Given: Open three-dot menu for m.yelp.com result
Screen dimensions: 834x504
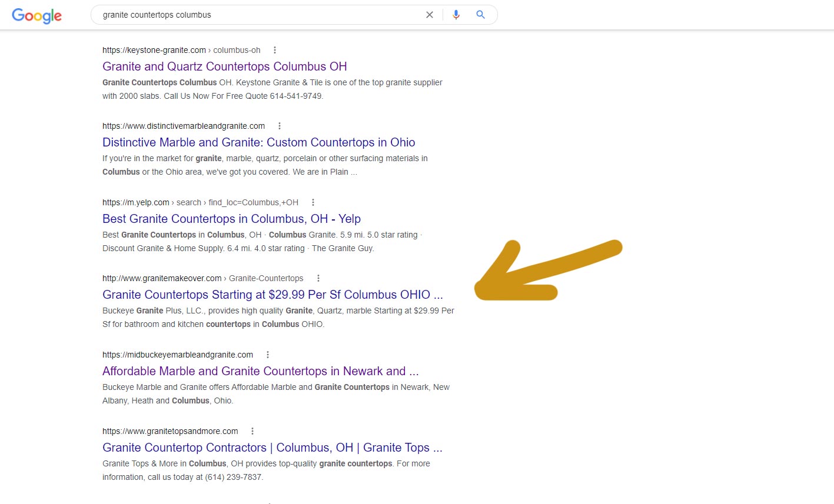Looking at the screenshot, I should point(313,202).
